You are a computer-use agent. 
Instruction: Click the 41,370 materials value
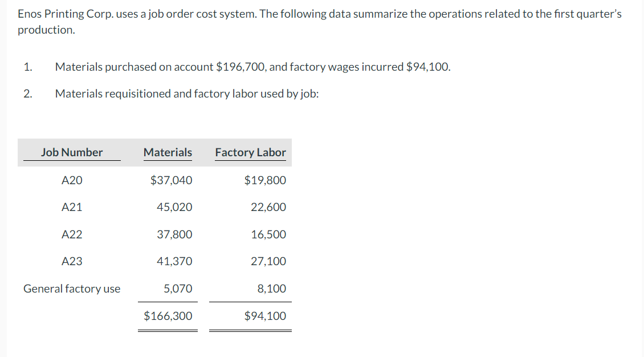point(174,261)
